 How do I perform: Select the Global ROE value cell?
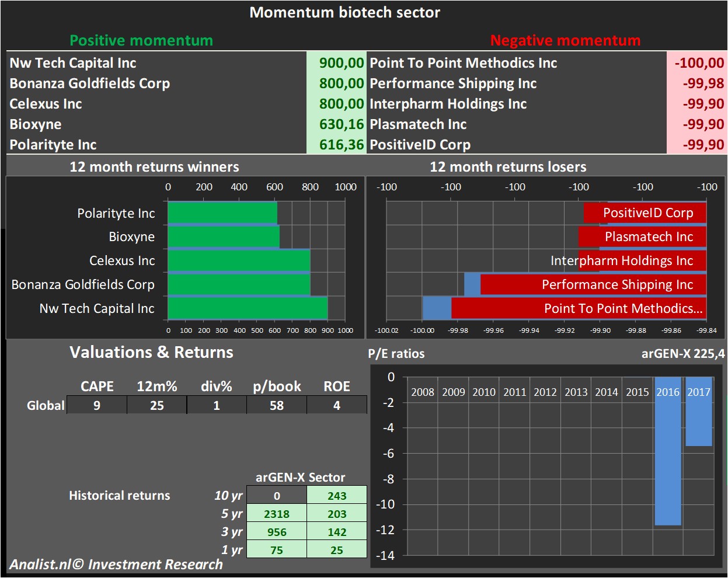(x=337, y=405)
